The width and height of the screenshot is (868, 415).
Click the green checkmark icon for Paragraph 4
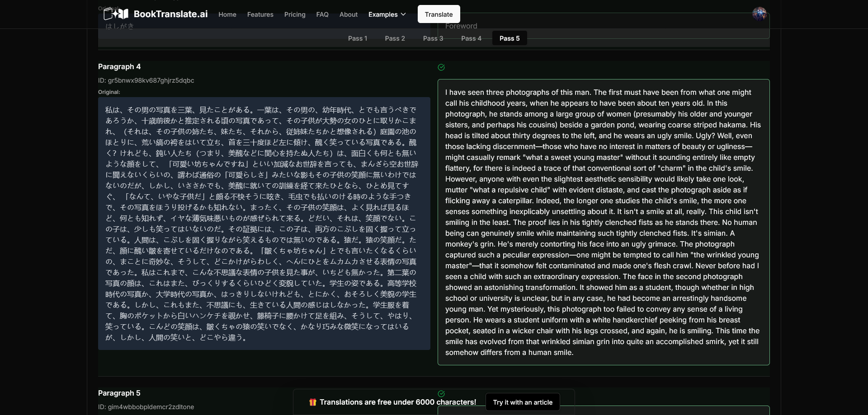click(441, 67)
